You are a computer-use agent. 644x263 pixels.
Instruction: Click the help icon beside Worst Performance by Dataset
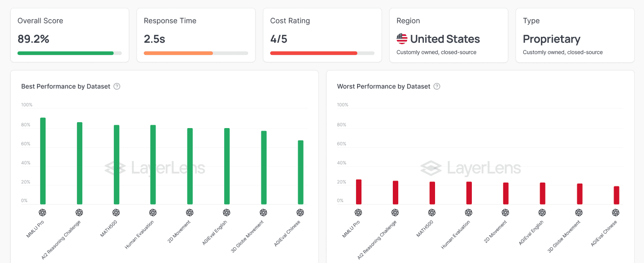pos(437,86)
